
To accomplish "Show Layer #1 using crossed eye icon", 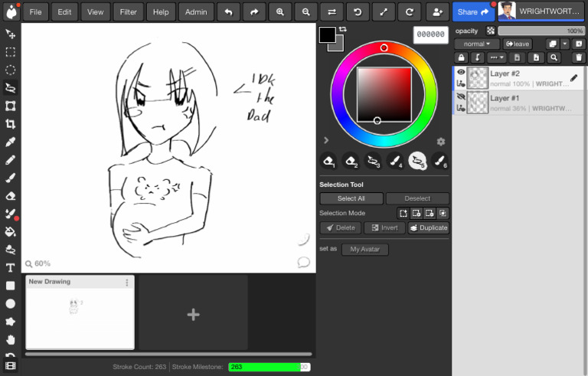I will tap(461, 97).
